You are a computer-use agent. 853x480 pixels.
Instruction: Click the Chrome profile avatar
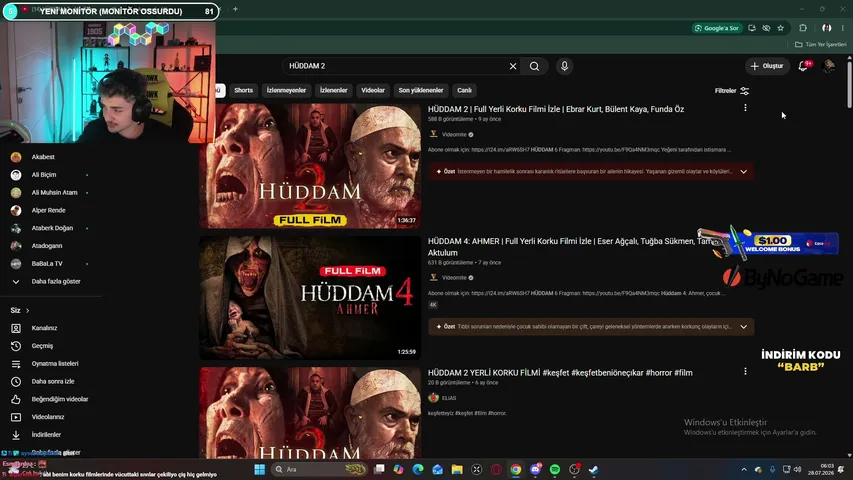point(826,28)
